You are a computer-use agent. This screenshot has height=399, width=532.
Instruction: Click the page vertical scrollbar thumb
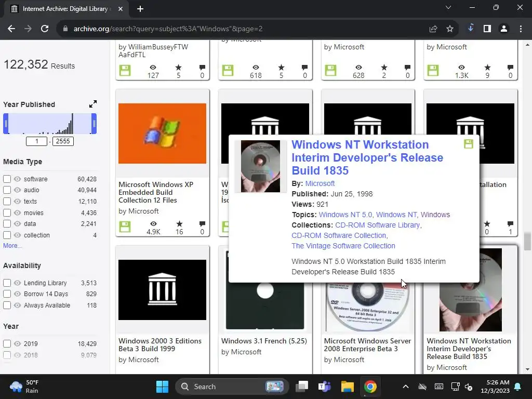click(527, 241)
